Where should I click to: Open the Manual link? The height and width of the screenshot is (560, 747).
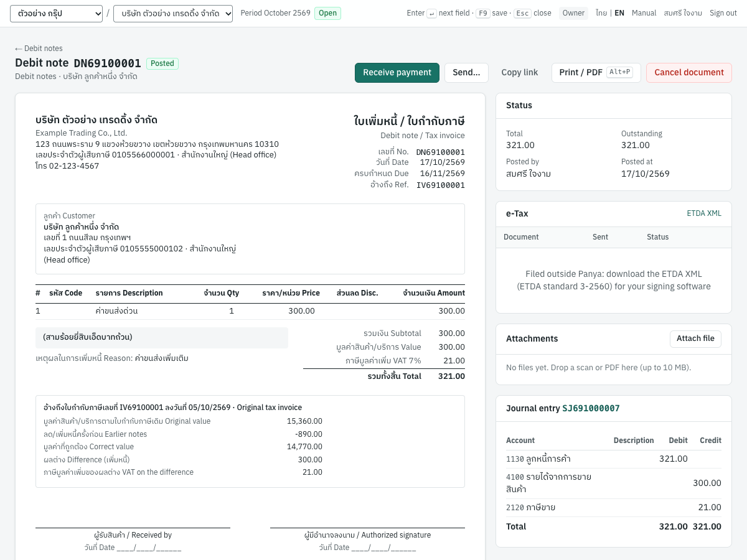[644, 13]
